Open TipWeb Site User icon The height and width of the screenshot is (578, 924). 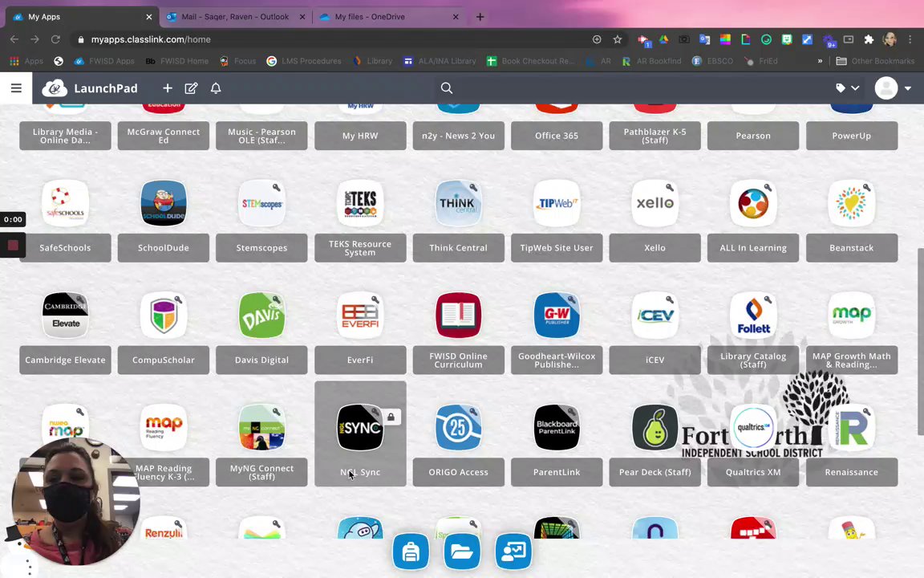click(x=557, y=203)
